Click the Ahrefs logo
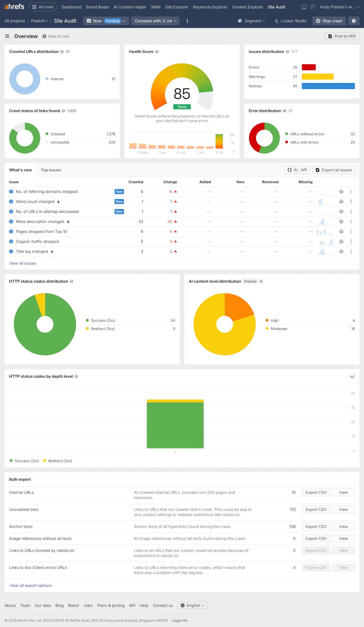The image size is (364, 627). (x=14, y=7)
